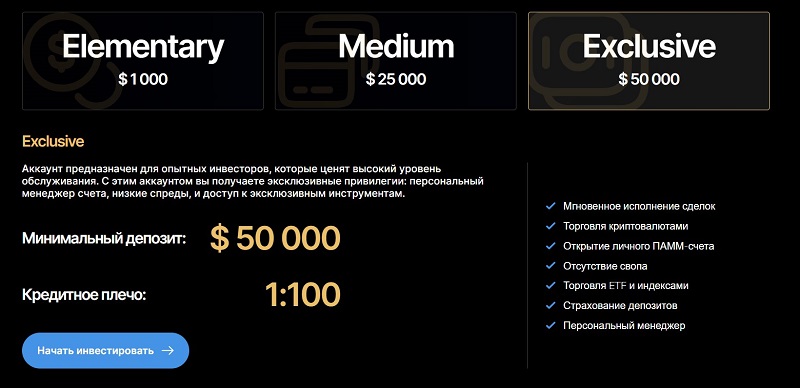The image size is (800, 388).
Task: Click checkmark beside Мгновенное исполнение сделок
Action: pos(551,206)
